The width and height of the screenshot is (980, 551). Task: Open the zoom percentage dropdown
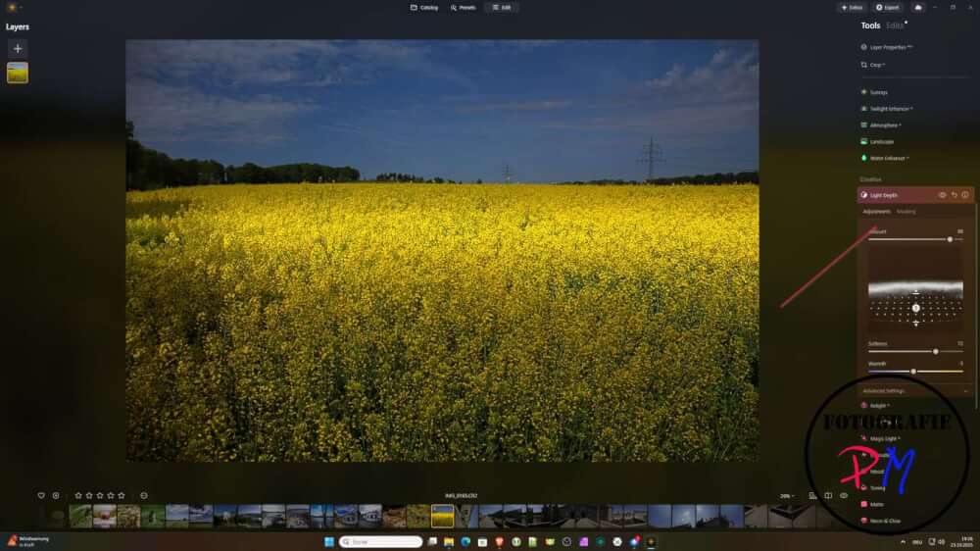point(787,496)
